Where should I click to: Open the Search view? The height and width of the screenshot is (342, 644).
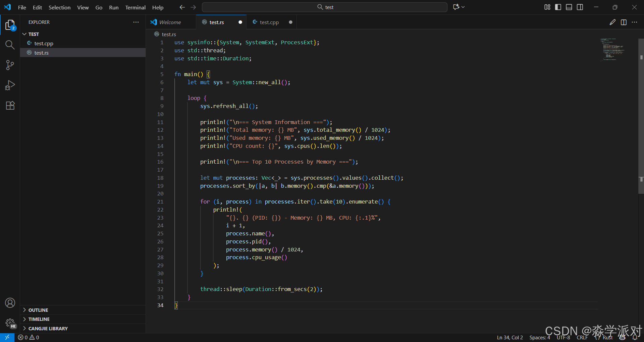tap(10, 45)
